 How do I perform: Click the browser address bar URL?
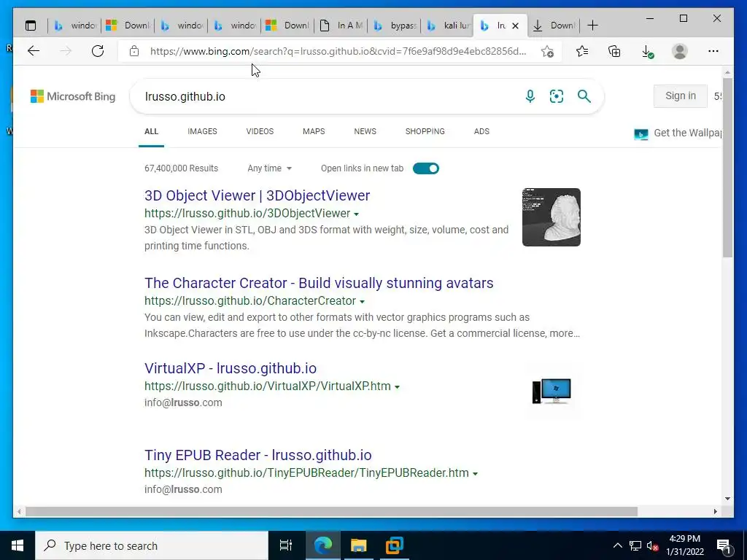pos(338,51)
